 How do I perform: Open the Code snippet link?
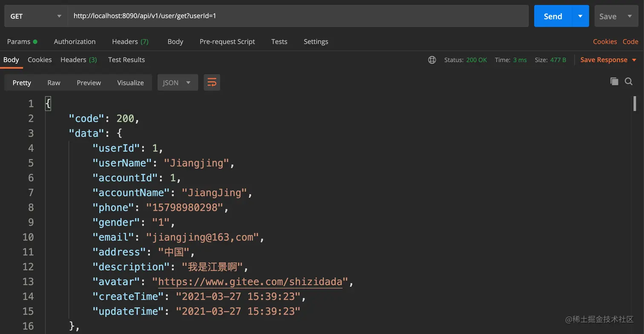(x=630, y=41)
